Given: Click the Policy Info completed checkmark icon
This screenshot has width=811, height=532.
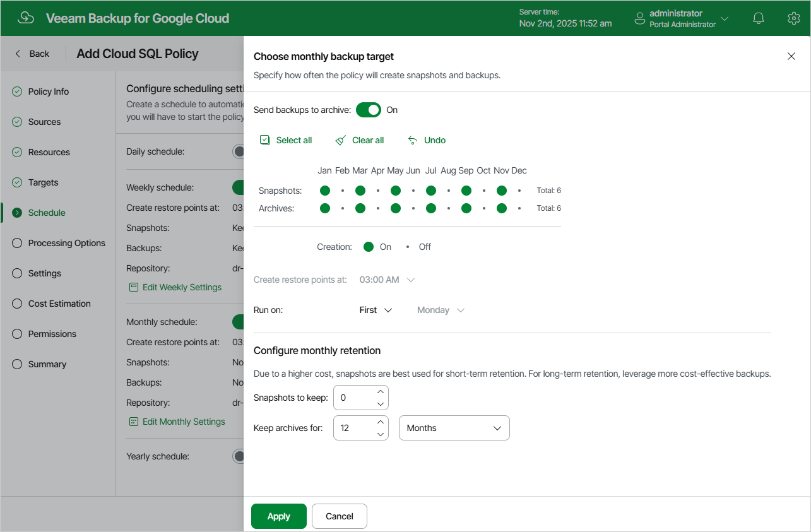Looking at the screenshot, I should 17,92.
